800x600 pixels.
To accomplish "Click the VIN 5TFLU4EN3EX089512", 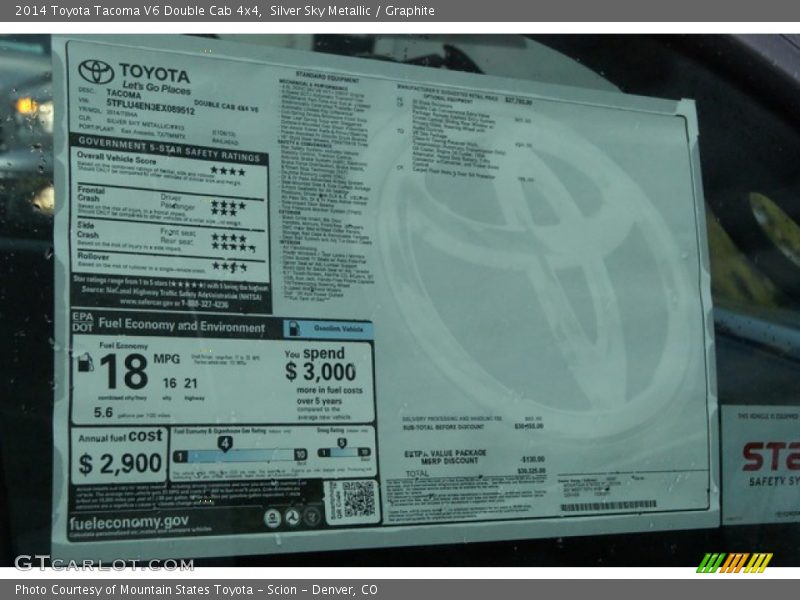I will 150,106.
